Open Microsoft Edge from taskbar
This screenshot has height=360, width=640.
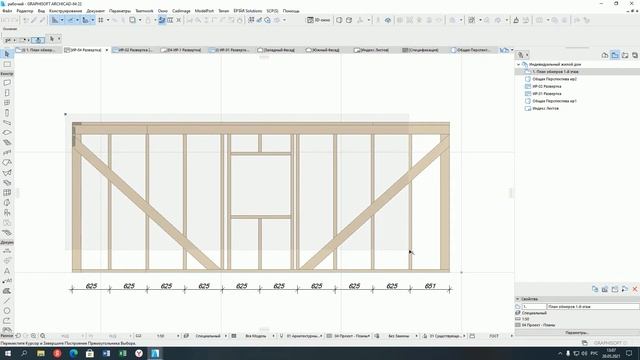[x=73, y=353]
